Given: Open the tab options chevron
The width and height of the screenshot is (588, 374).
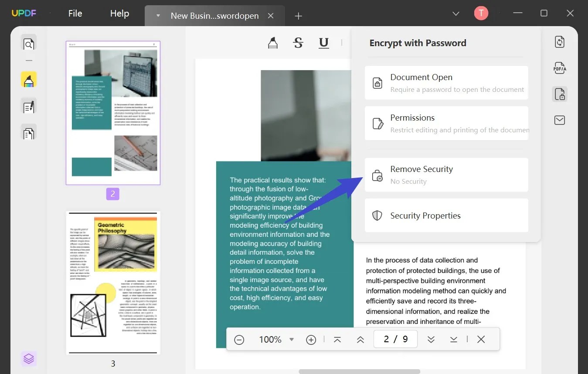Looking at the screenshot, I should [x=158, y=15].
